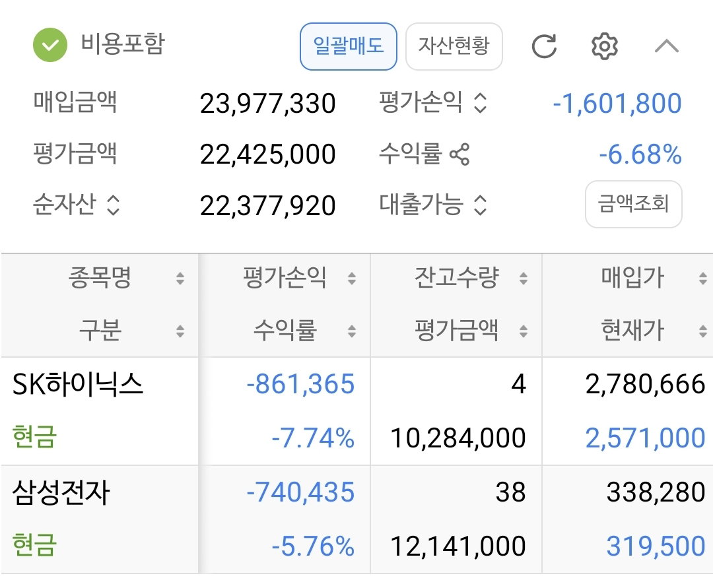Select the SK하이닉스 stock row
The height and width of the screenshot is (588, 713).
[x=356, y=411]
